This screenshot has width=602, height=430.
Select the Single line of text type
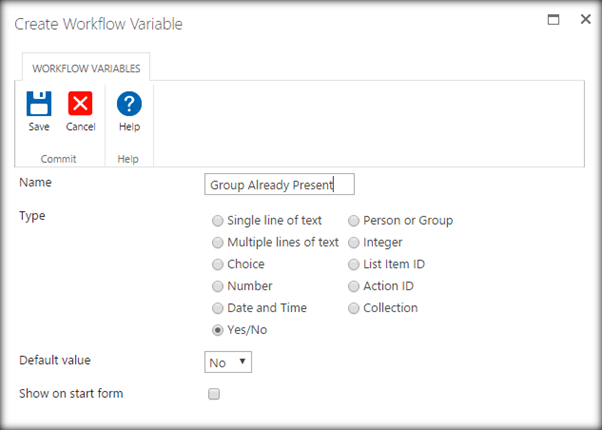(x=218, y=221)
